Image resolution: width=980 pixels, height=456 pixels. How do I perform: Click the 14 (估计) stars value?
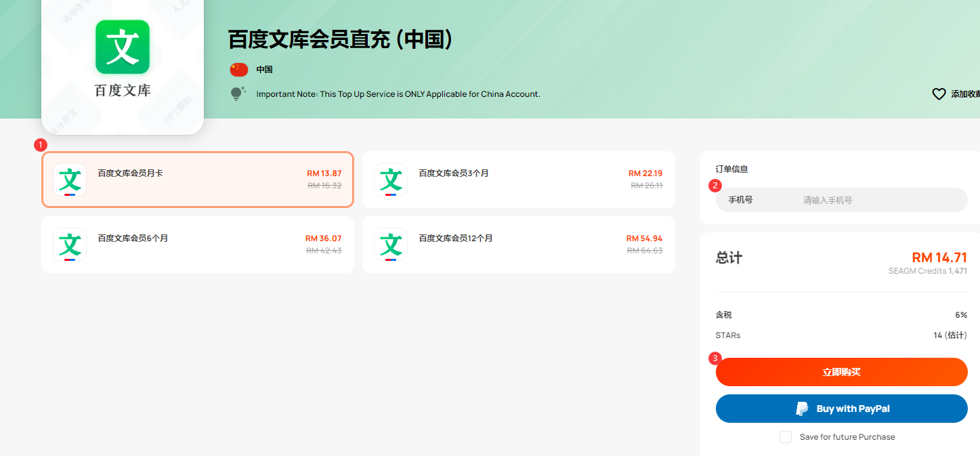pyautogui.click(x=950, y=335)
